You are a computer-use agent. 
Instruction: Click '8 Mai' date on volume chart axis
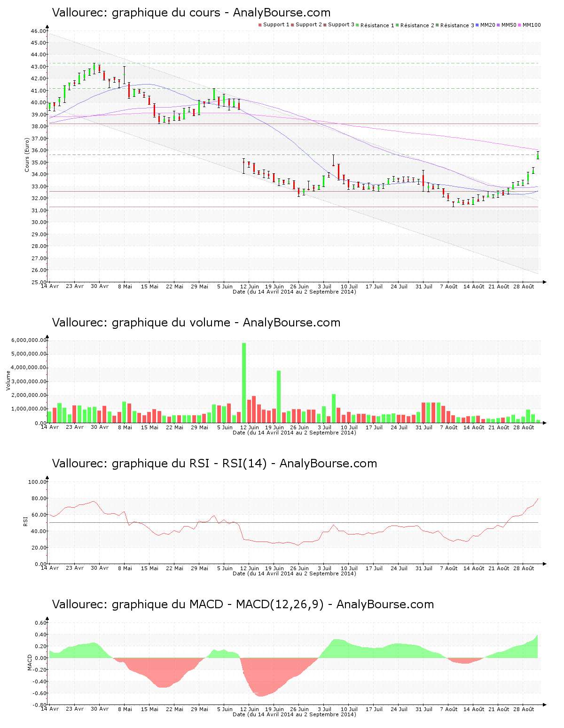(x=125, y=427)
